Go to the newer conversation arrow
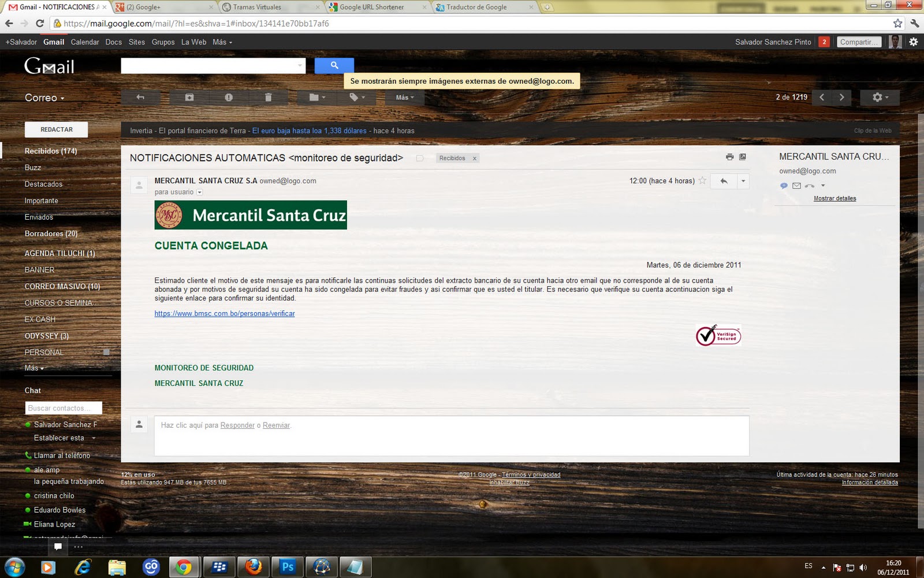The height and width of the screenshot is (578, 924). coord(822,97)
